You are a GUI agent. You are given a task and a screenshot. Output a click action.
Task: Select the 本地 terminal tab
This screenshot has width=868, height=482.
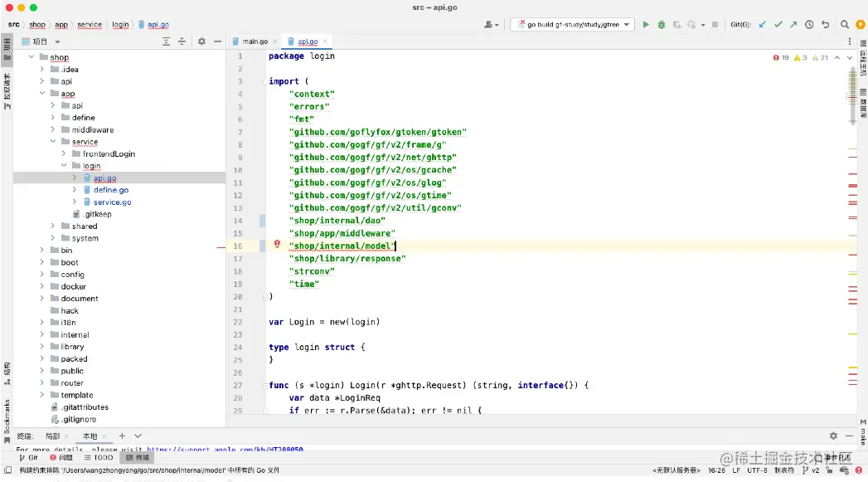90,436
